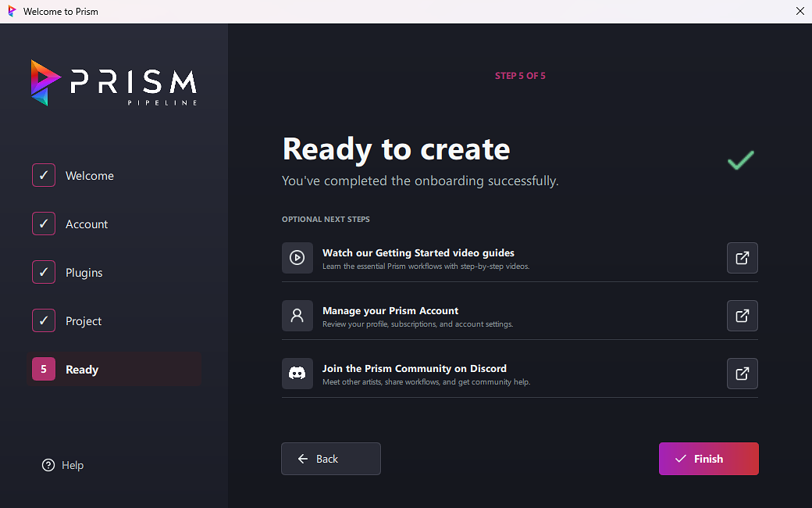Click the Help question mark icon
Viewport: 812px width, 508px height.
[48, 465]
